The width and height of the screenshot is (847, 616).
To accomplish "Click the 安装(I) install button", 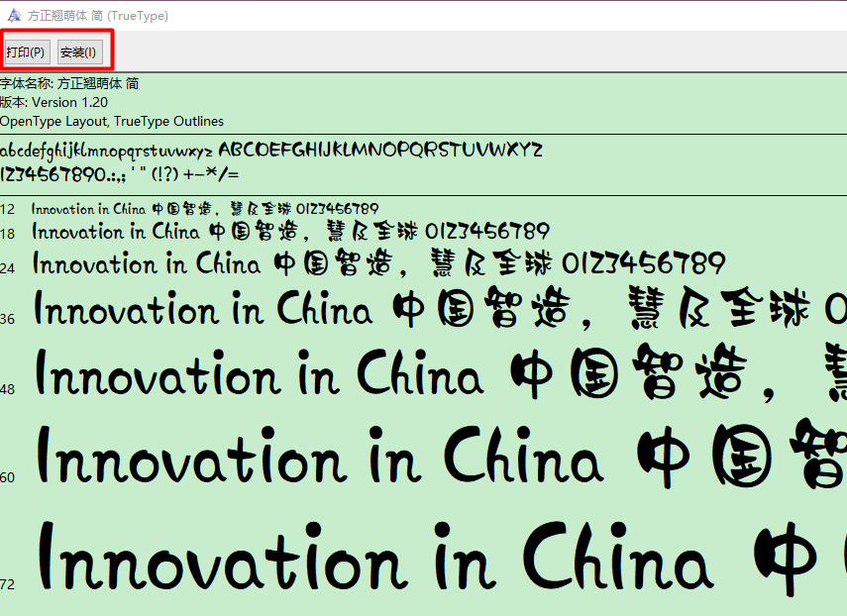I will click(80, 52).
